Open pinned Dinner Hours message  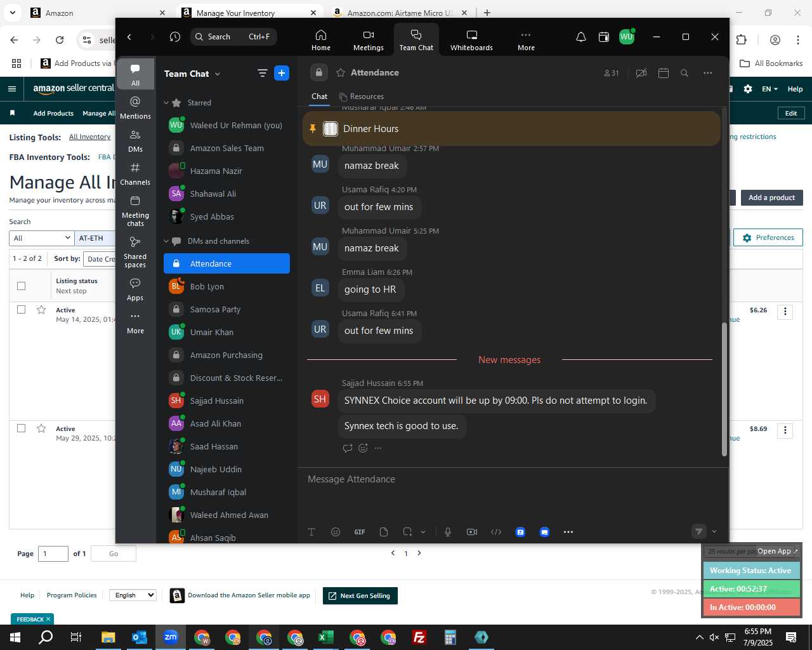511,129
